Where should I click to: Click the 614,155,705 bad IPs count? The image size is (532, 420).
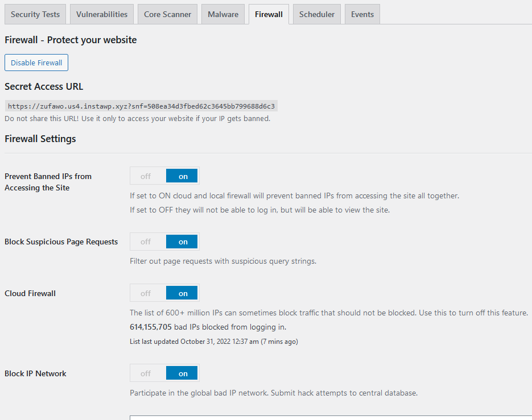(151, 327)
